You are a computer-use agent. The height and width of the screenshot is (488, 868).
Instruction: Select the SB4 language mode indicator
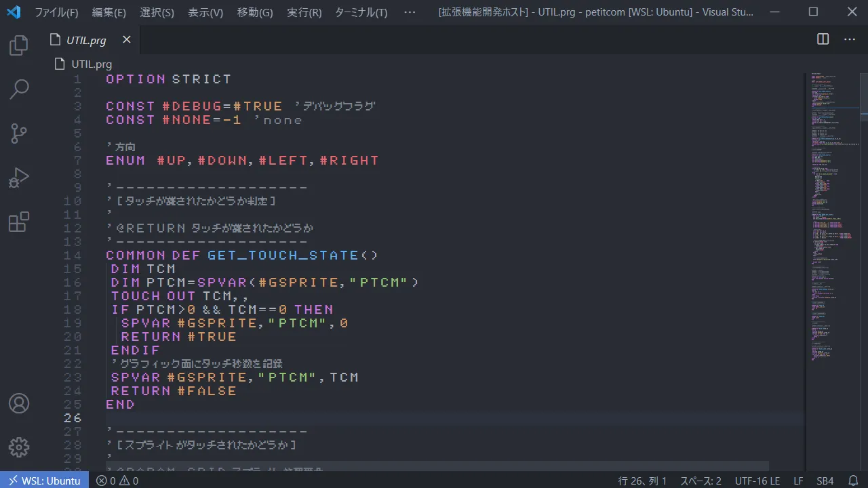pos(825,481)
